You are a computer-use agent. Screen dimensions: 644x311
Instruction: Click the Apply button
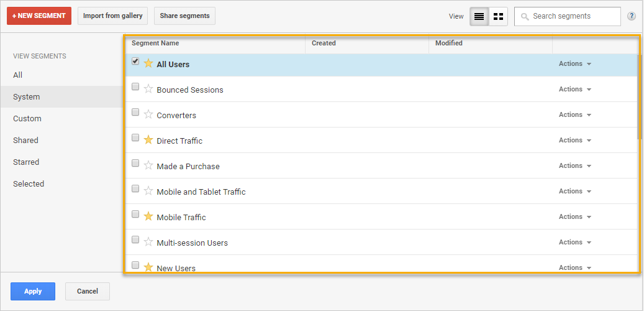pos(33,291)
